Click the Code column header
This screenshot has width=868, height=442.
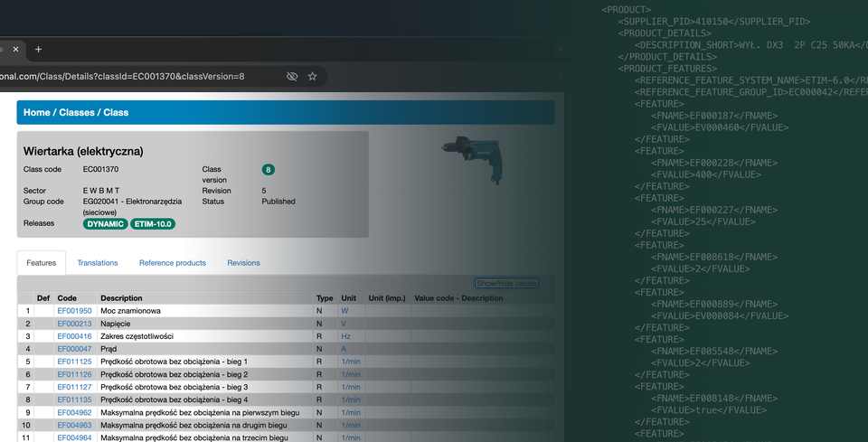67,298
